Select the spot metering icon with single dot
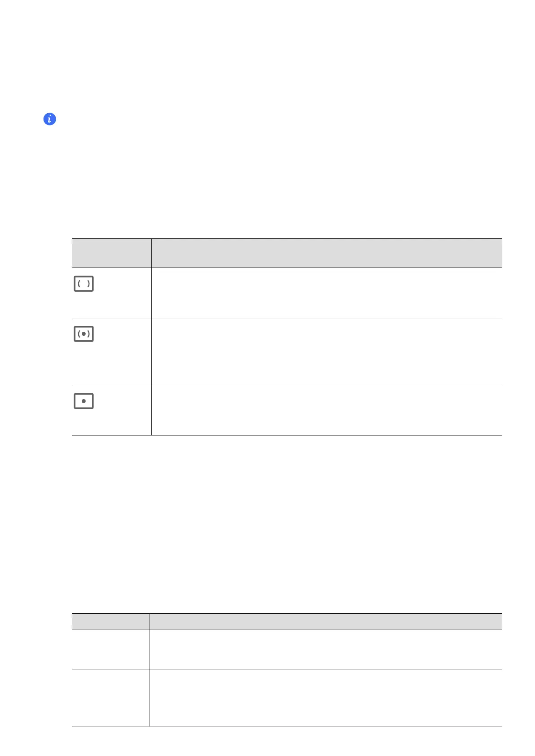The height and width of the screenshot is (756, 535). click(x=84, y=401)
